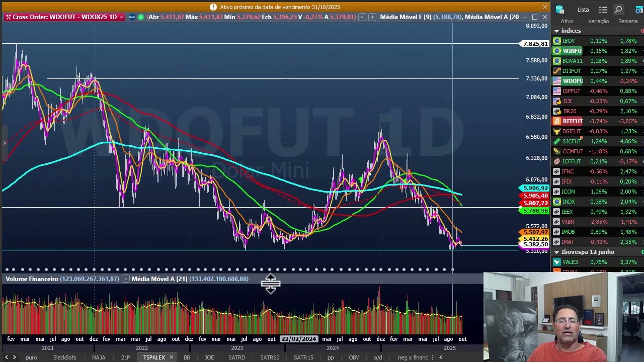This screenshot has width=644, height=362.
Task: Click the green connection status dot
Action: click(141, 17)
